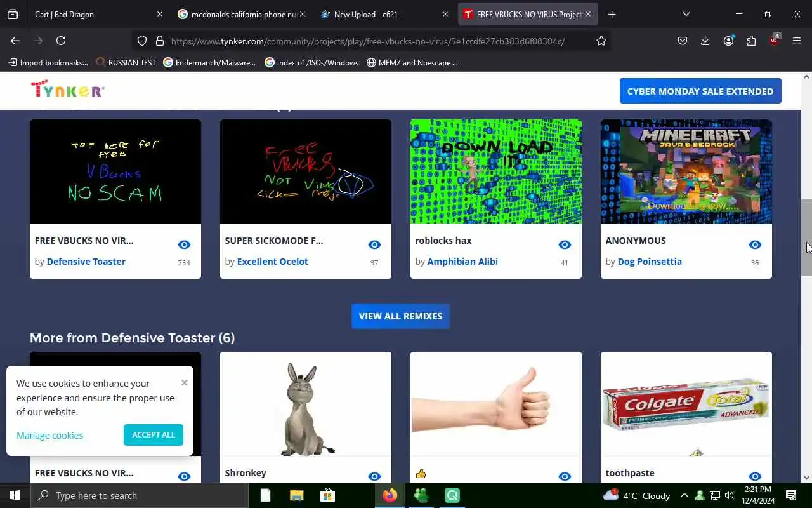Open the notification center icon
Screen dimensions: 812x508
[x=791, y=495]
